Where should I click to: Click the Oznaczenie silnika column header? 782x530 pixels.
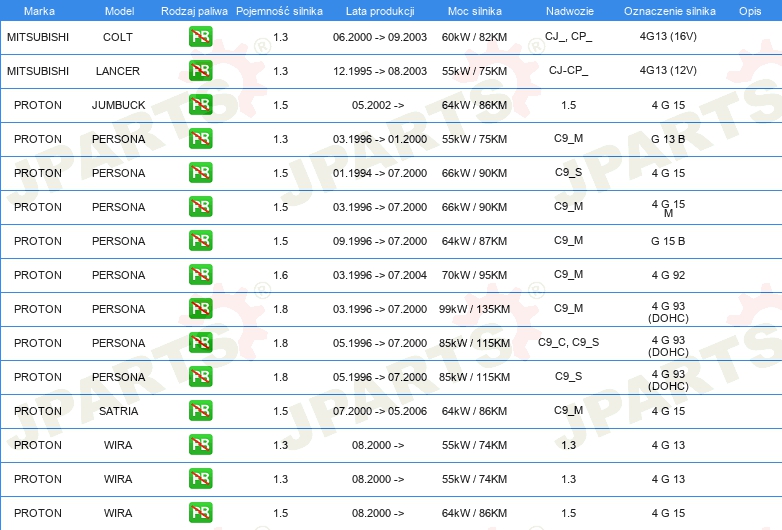pos(670,11)
